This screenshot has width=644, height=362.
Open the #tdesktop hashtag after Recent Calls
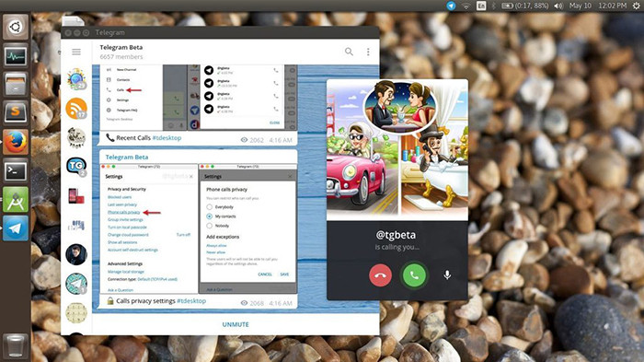point(167,138)
